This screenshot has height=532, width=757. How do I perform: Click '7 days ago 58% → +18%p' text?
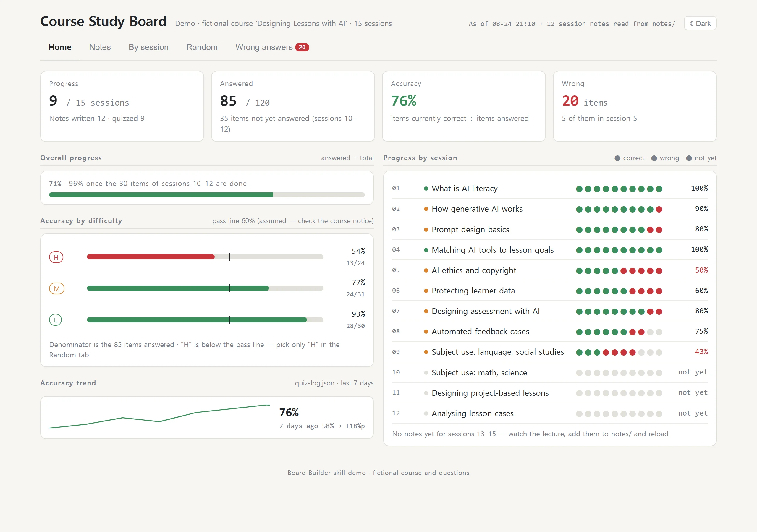pyautogui.click(x=322, y=426)
